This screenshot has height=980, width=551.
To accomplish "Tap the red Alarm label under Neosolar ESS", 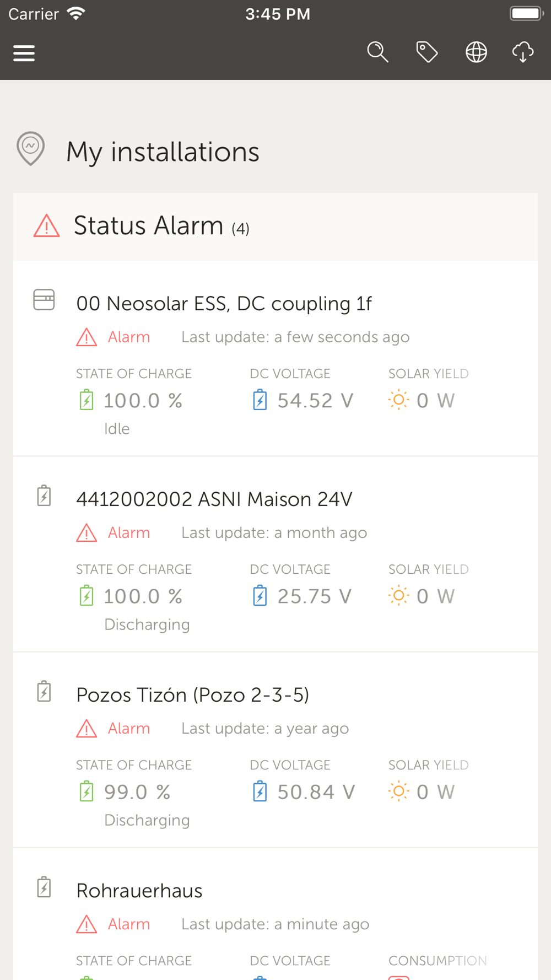I will pyautogui.click(x=128, y=337).
